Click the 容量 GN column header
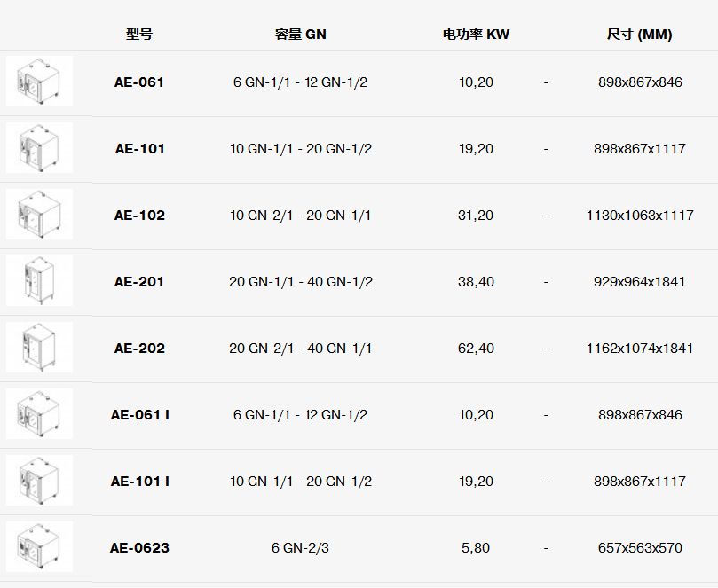718x588 pixels. (x=300, y=35)
